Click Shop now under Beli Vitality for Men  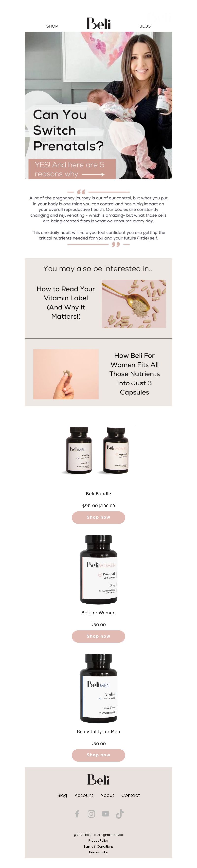pos(98,755)
